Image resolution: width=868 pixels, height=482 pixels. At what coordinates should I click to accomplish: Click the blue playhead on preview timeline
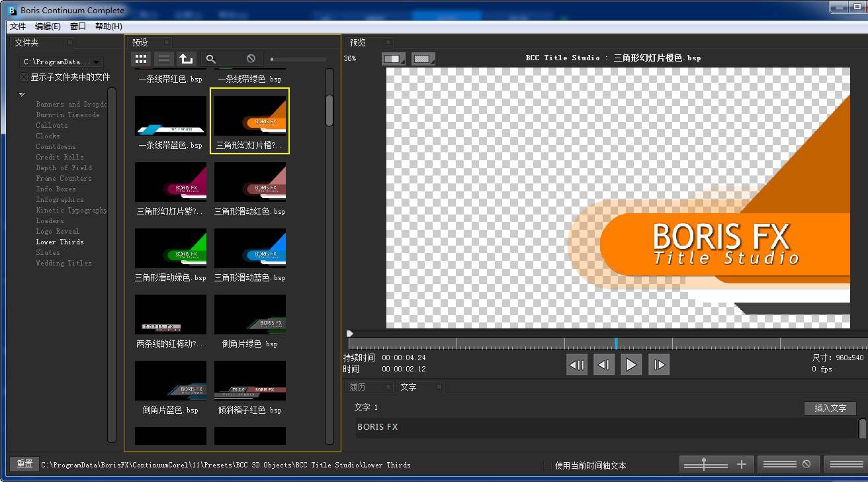[616, 343]
